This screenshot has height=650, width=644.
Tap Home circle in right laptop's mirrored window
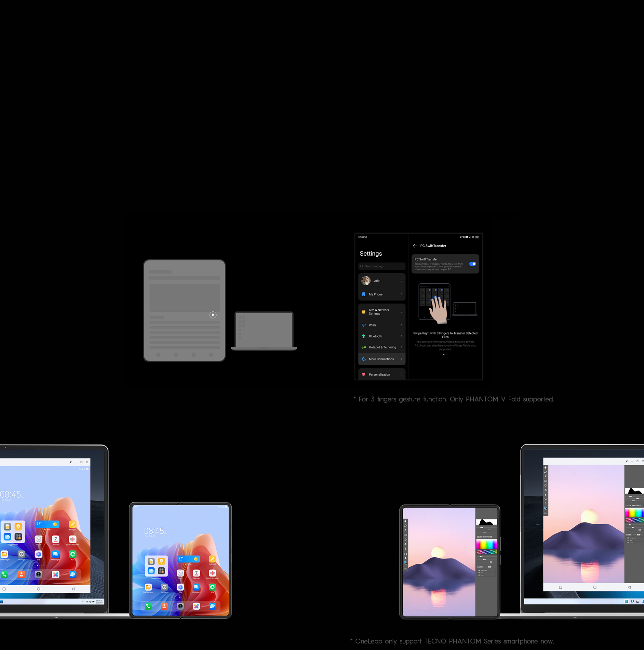point(595,587)
